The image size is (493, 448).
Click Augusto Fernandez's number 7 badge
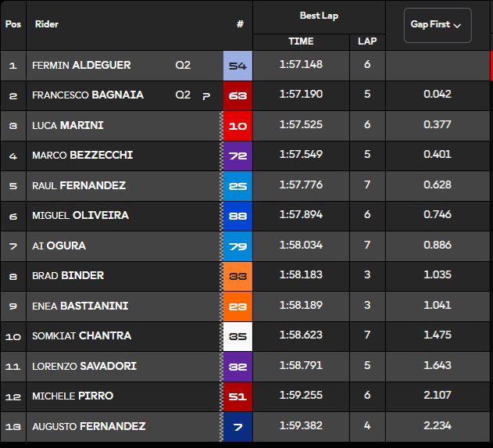[x=238, y=426]
